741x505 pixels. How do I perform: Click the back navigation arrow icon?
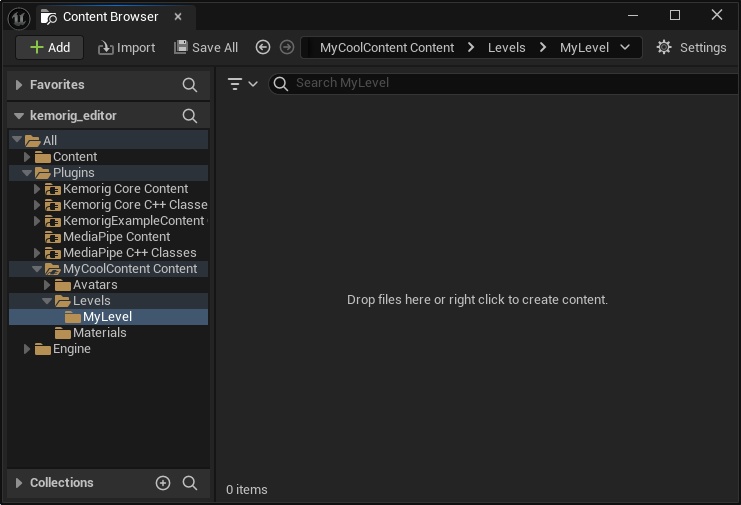[x=263, y=47]
